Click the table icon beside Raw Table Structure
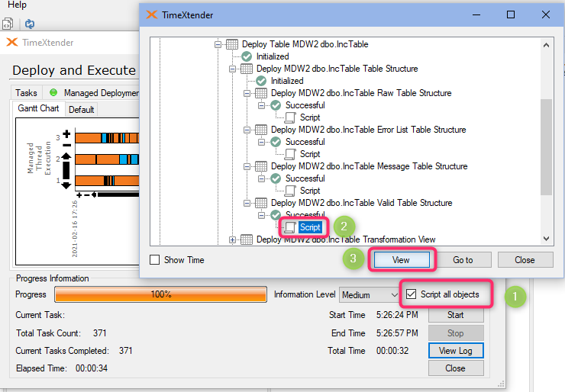 261,93
